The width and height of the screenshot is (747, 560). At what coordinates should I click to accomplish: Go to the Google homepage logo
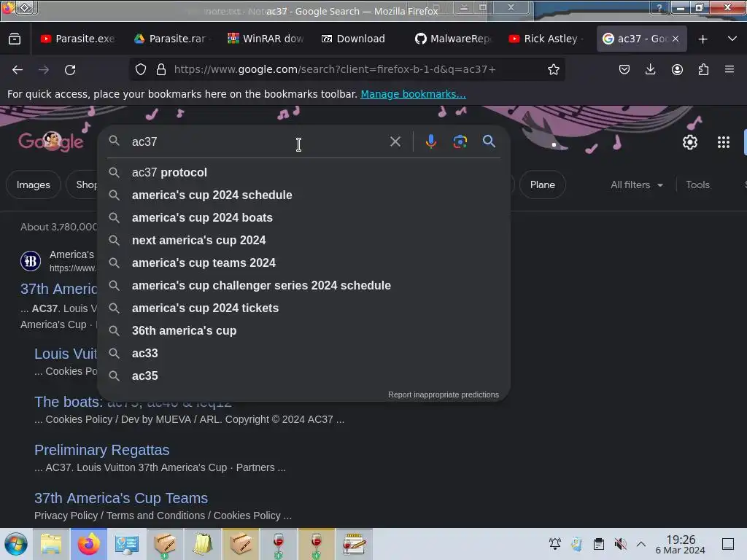pyautogui.click(x=51, y=141)
